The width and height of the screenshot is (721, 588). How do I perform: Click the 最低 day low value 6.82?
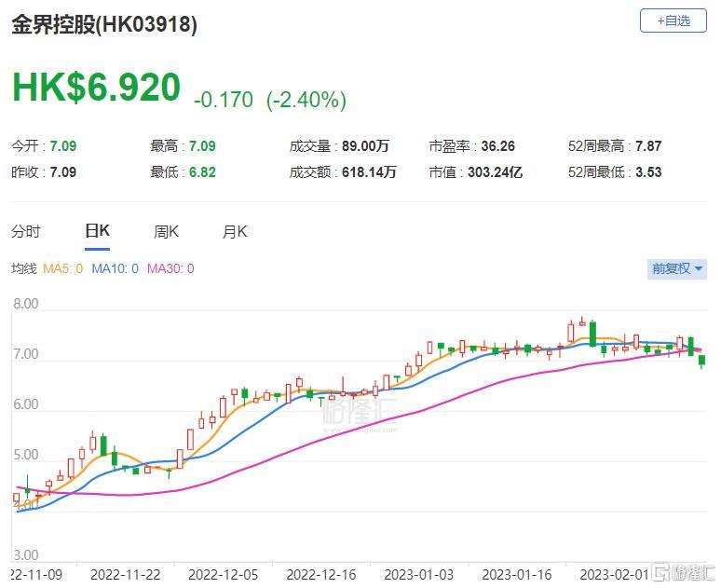(x=202, y=172)
